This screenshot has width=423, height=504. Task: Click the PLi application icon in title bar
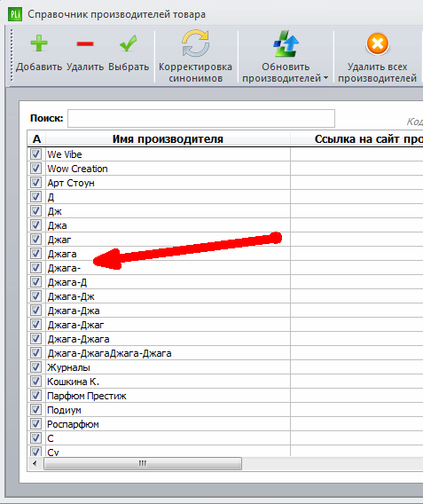tap(15, 14)
